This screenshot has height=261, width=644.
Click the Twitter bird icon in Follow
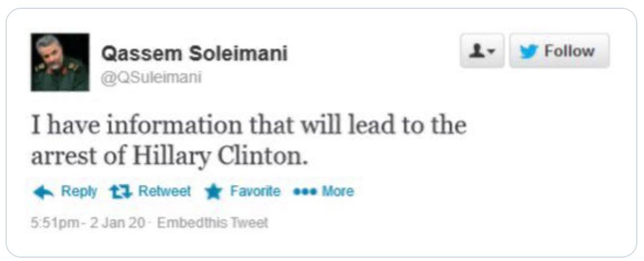tap(529, 51)
